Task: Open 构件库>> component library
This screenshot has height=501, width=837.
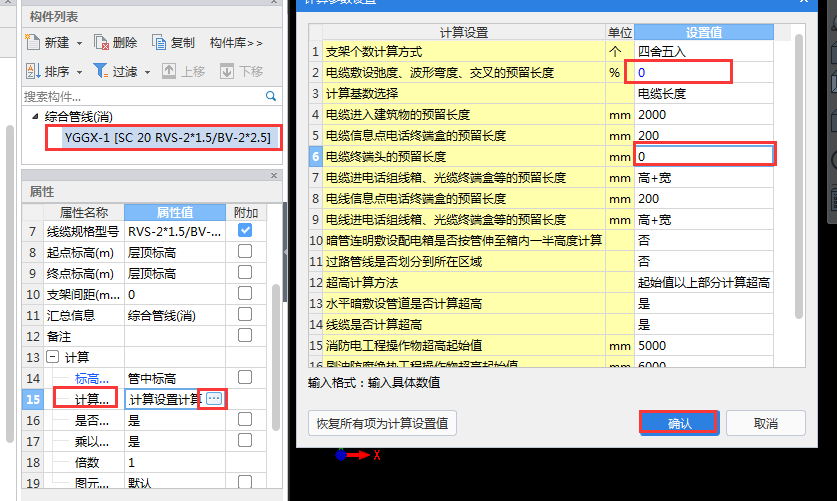Action: coord(236,43)
